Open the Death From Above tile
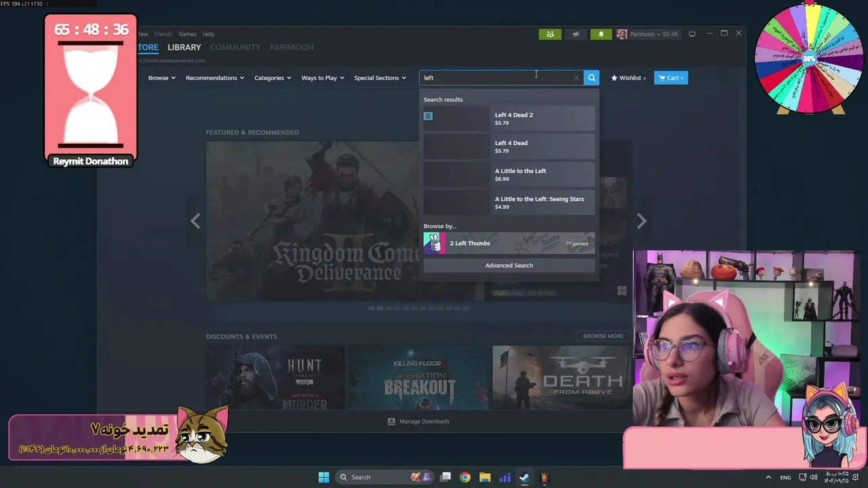The image size is (868, 488). tap(561, 378)
